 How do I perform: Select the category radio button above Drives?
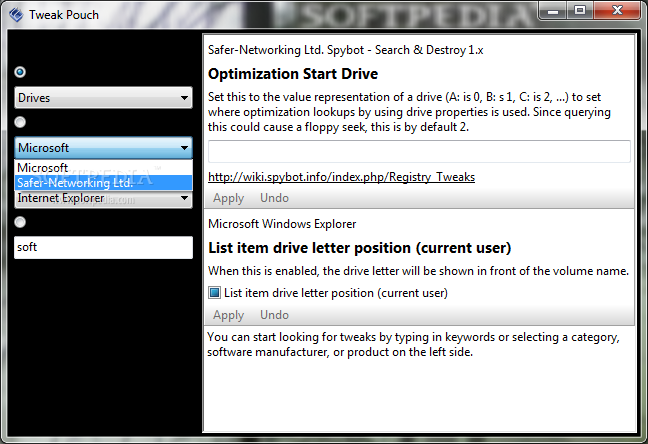coord(20,72)
